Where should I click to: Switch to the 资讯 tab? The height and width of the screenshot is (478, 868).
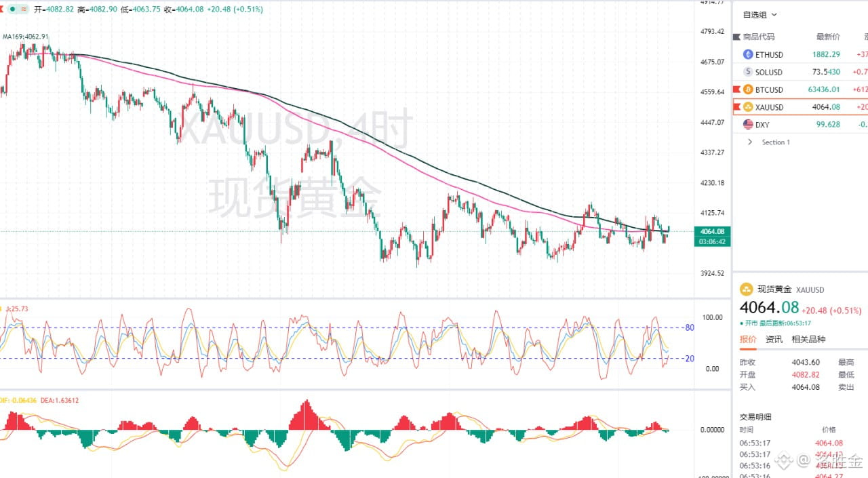774,339
